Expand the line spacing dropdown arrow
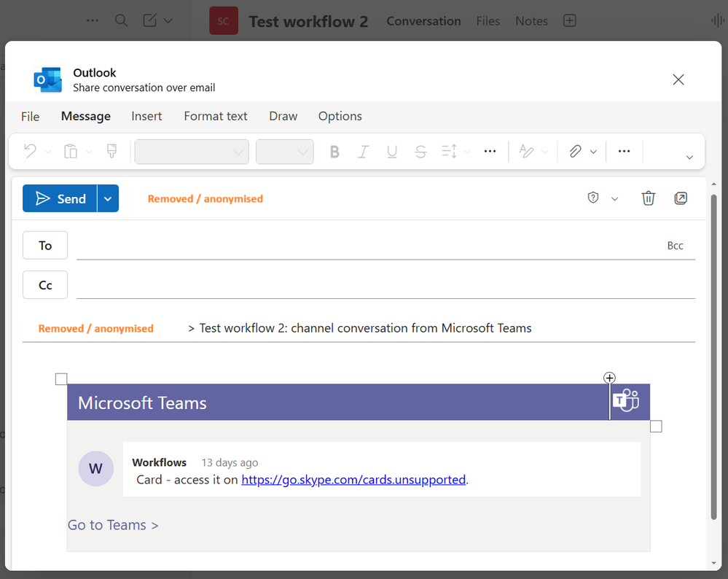728x579 pixels. [468, 152]
